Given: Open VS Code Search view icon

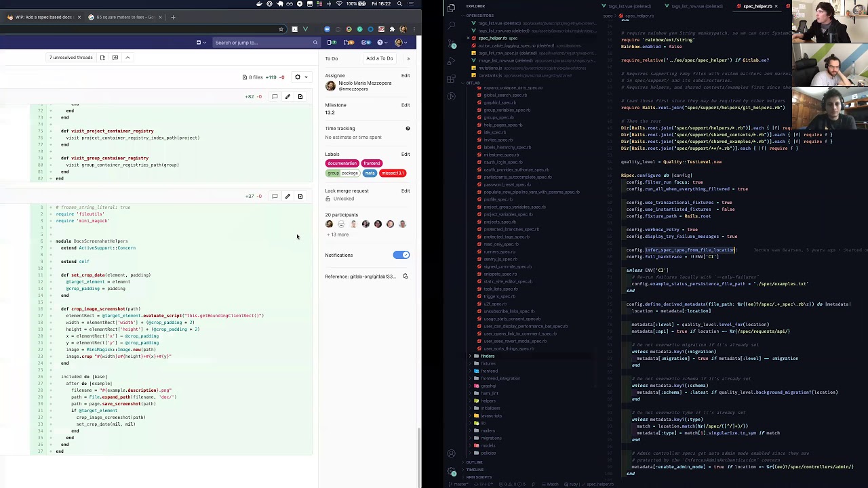Looking at the screenshot, I should tap(452, 25).
